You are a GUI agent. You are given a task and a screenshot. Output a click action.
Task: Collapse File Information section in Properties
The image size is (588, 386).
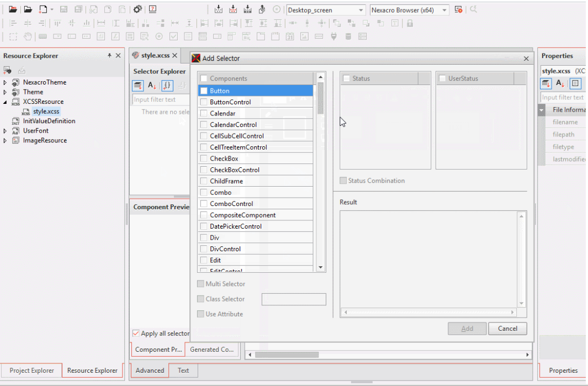pos(542,110)
